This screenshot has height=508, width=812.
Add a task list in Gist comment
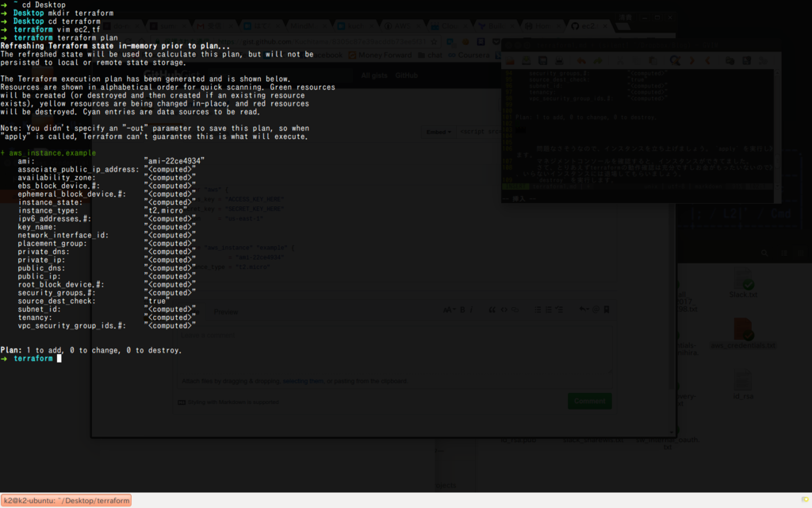(559, 310)
